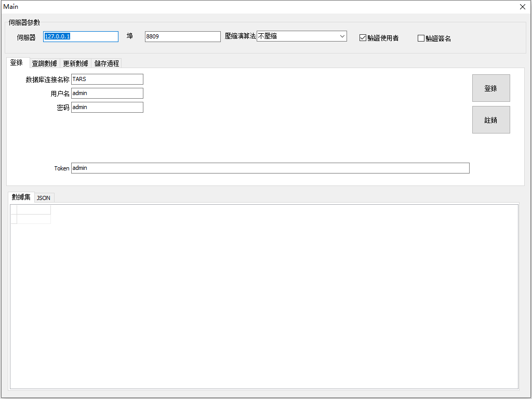Viewport: 532px width, 399px height.
Task: Switch to the 查詢數據 tab
Action: tap(45, 63)
